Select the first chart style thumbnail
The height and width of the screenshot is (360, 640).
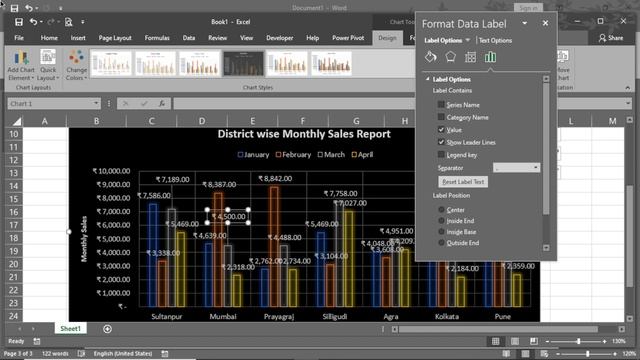(111, 63)
